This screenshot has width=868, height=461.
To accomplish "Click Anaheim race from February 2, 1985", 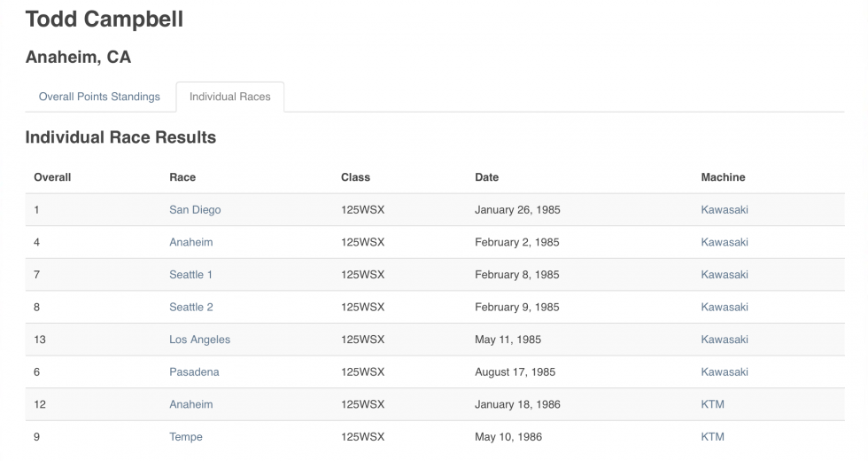I will 191,242.
